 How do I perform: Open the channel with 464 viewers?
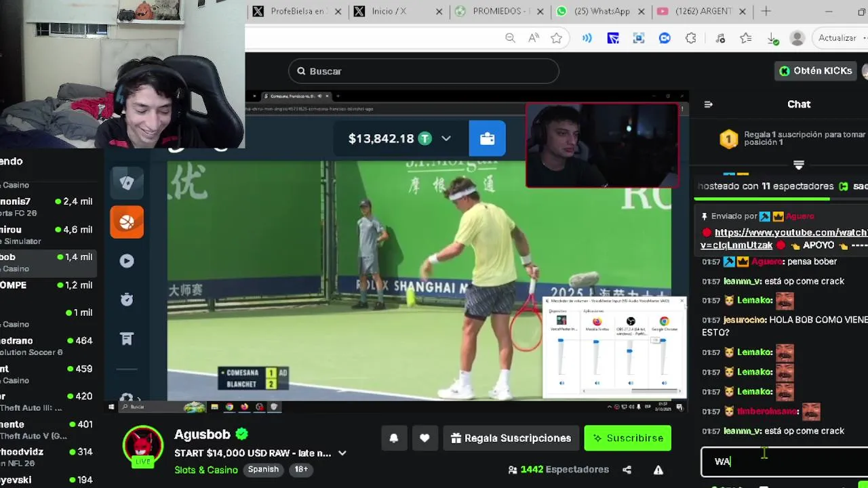pyautogui.click(x=47, y=346)
